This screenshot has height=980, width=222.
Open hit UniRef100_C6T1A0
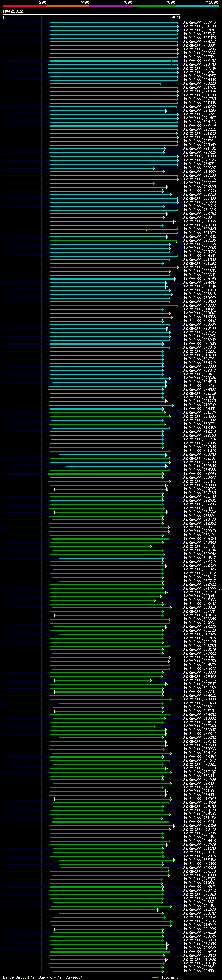pyautogui.click(x=199, y=26)
